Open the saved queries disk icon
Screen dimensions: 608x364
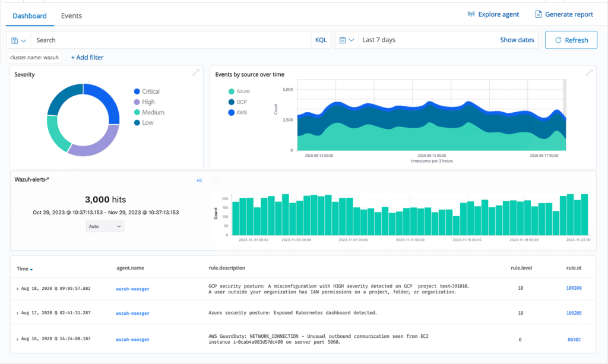click(15, 40)
